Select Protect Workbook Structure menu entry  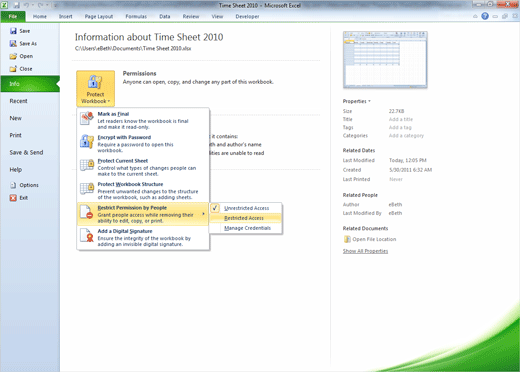[143, 190]
